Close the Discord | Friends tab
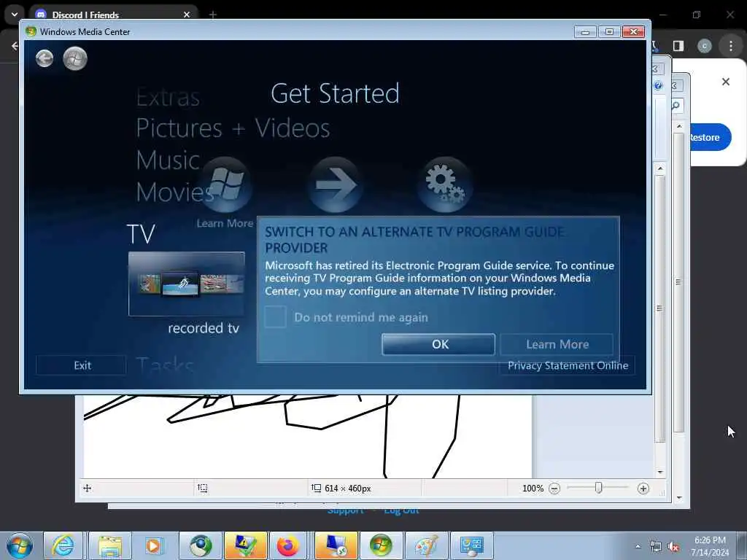The height and width of the screenshot is (560, 747). coord(187,15)
